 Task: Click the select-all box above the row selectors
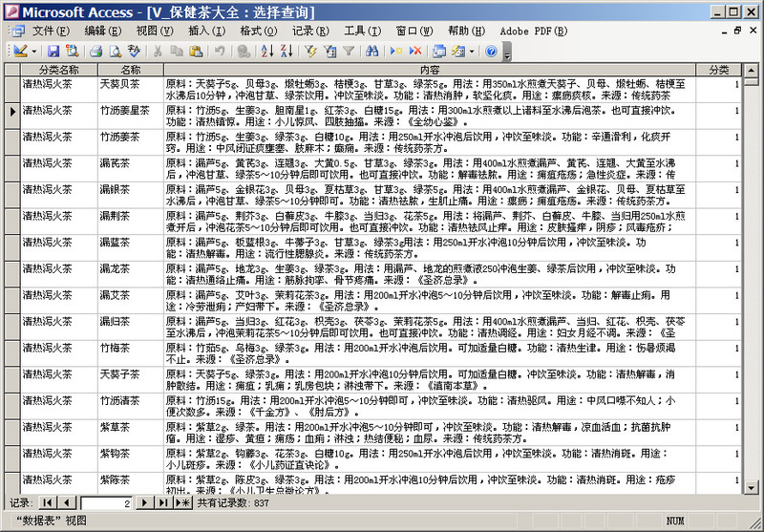point(12,70)
